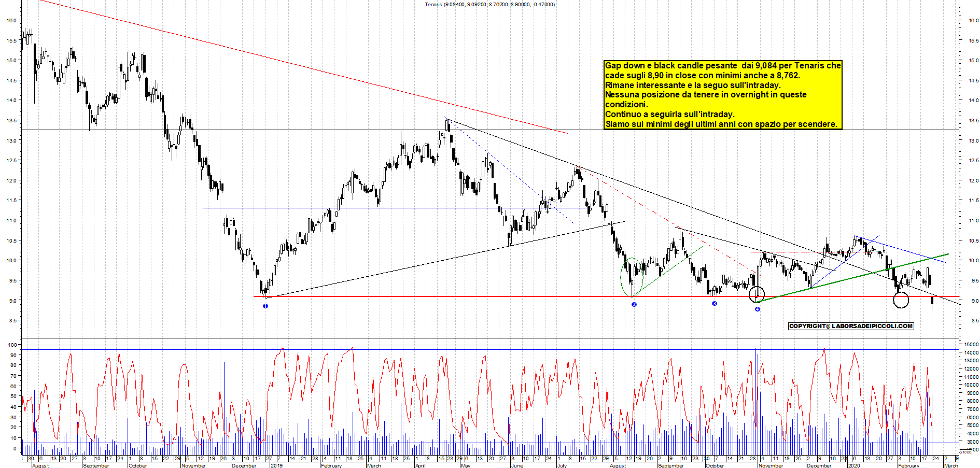Click 15000 on the volume scale

click(971, 344)
